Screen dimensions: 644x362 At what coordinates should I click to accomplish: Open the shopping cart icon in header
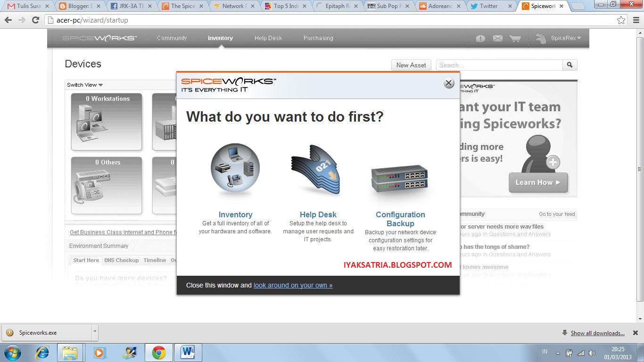[515, 39]
